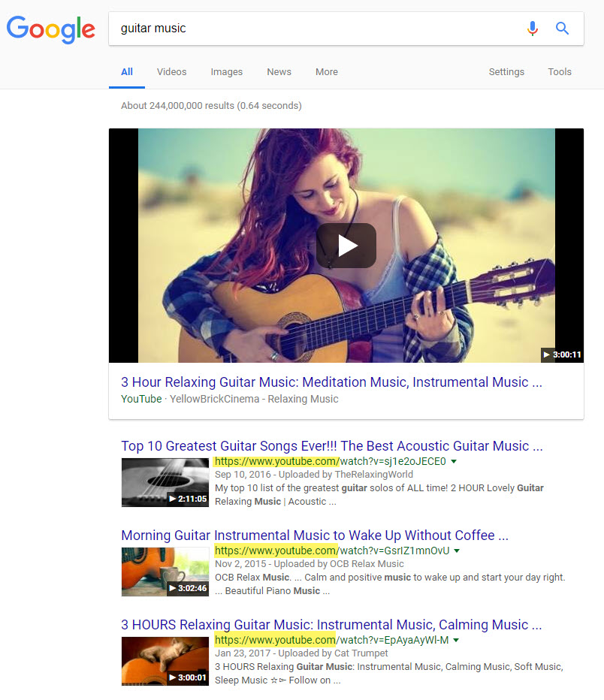This screenshot has height=700, width=604.
Task: Open the Morning Guitar video thumbnail
Action: click(165, 572)
